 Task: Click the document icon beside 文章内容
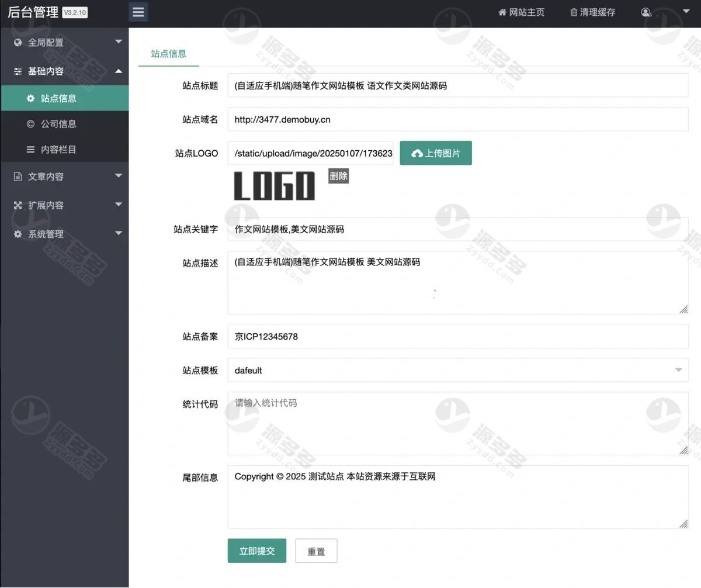tap(18, 176)
